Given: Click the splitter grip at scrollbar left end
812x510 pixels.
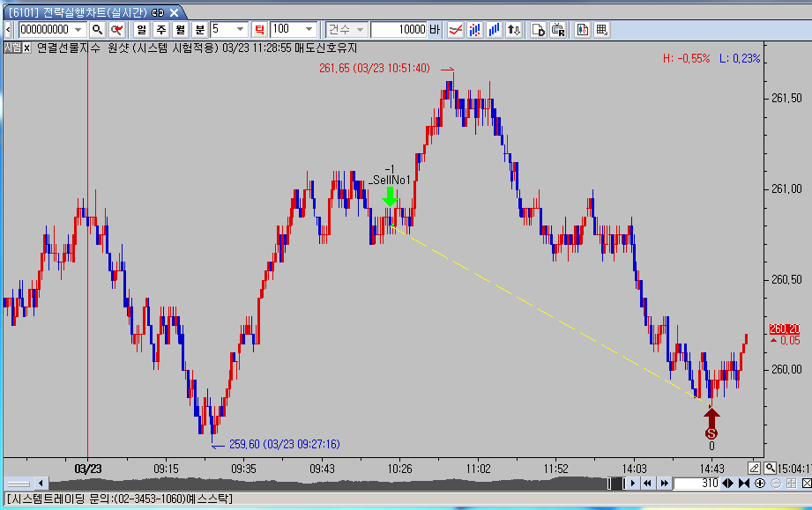Looking at the screenshot, I should point(19,484).
